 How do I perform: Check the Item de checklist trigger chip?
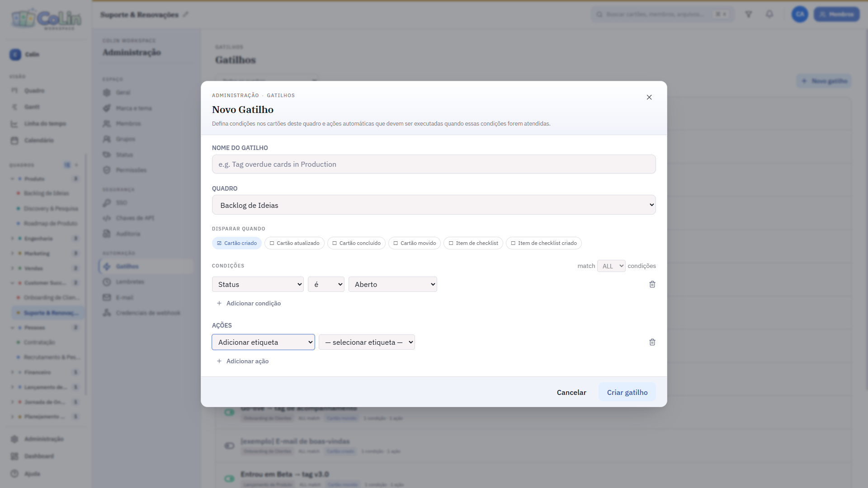[x=473, y=243]
